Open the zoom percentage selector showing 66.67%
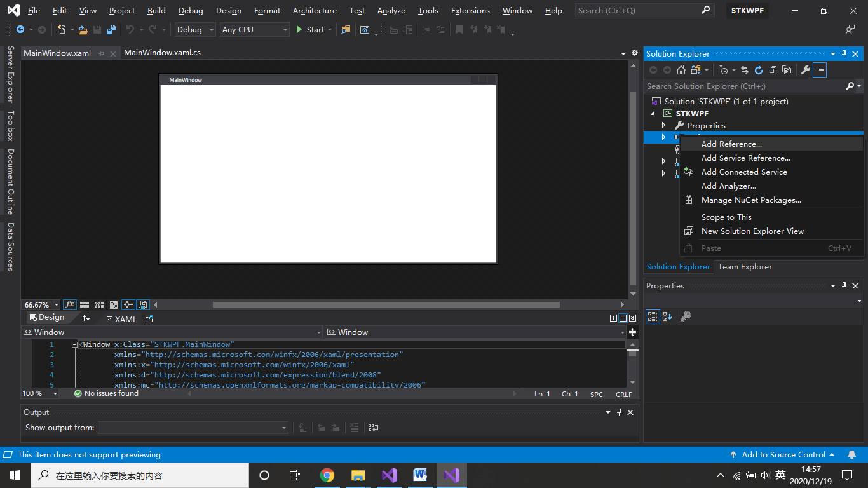 pos(39,304)
